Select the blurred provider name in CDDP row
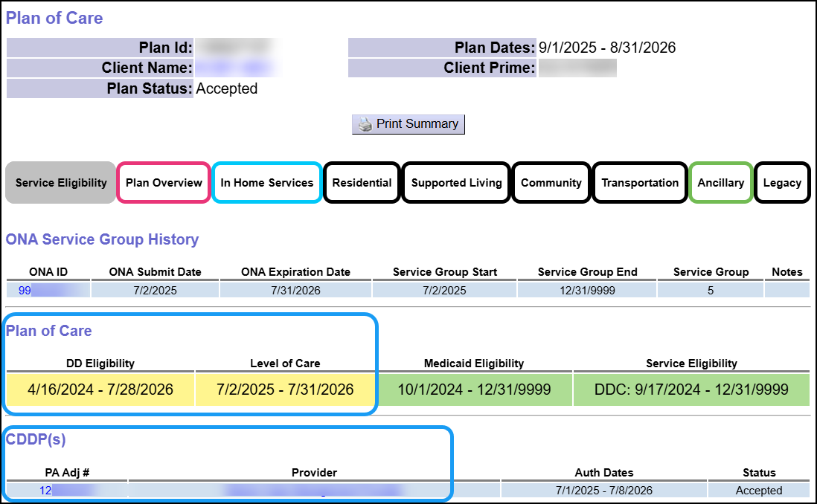 click(314, 490)
